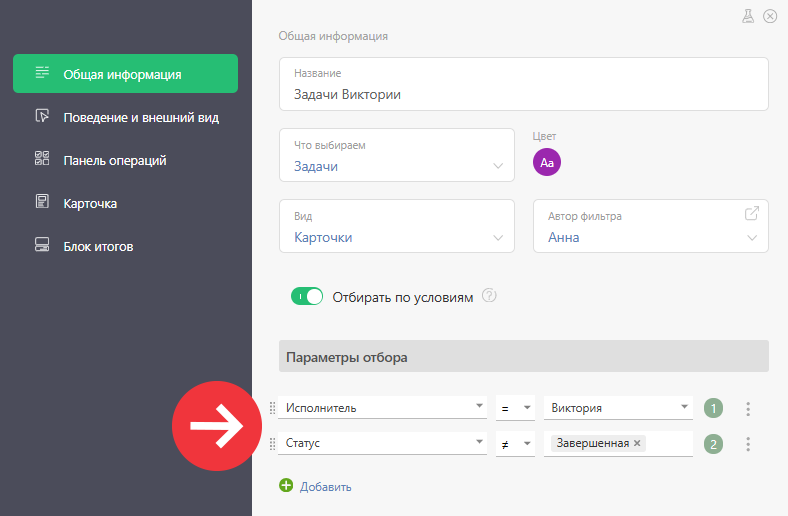The width and height of the screenshot is (788, 516).
Task: Click the green plus add icon
Action: 286,485
